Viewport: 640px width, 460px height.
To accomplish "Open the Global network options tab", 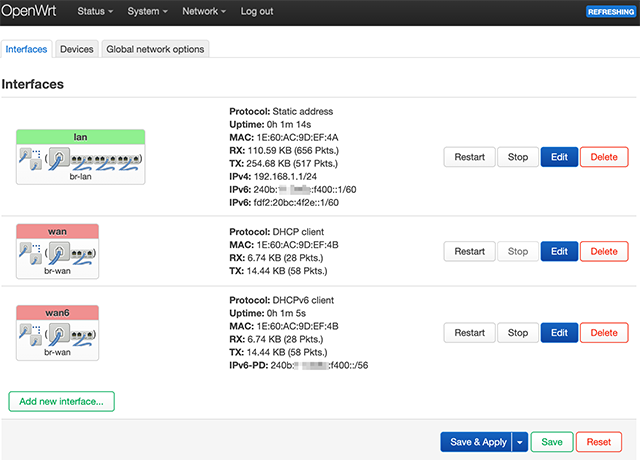I will coord(155,49).
